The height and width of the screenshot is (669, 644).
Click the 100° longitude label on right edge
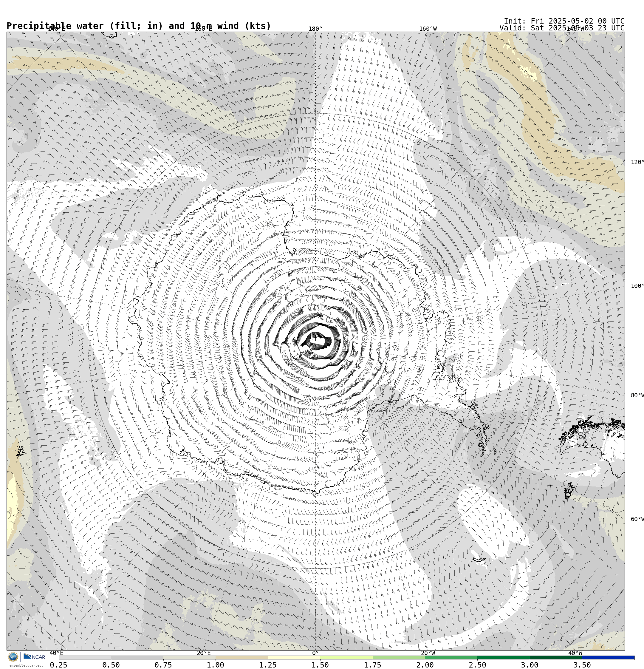click(637, 286)
